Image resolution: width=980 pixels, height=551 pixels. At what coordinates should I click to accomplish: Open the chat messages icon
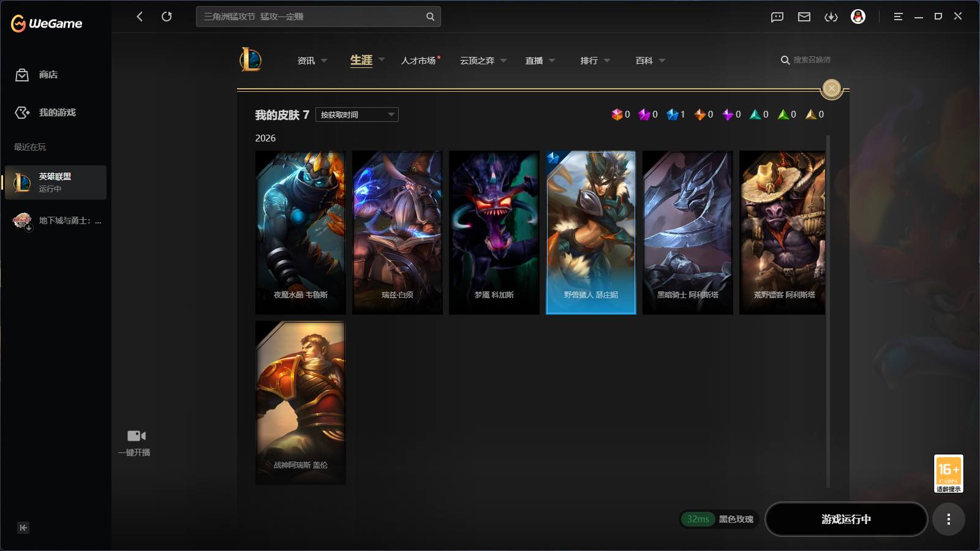coord(777,17)
